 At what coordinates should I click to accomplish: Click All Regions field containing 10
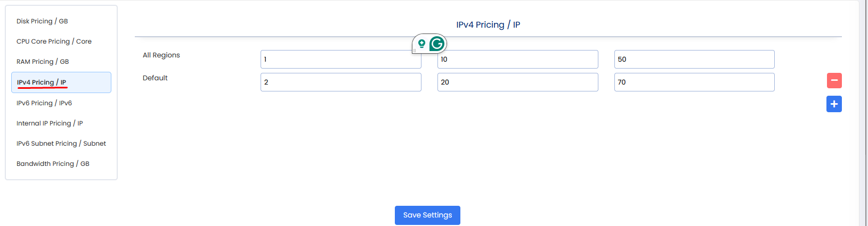(517, 60)
